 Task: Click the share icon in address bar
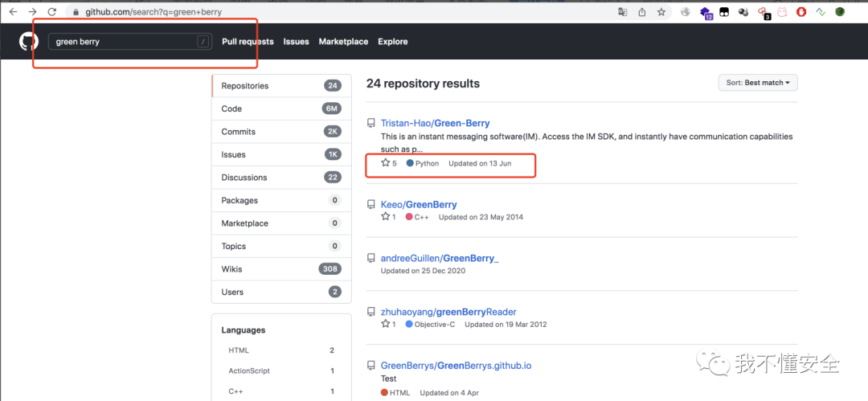pos(642,11)
